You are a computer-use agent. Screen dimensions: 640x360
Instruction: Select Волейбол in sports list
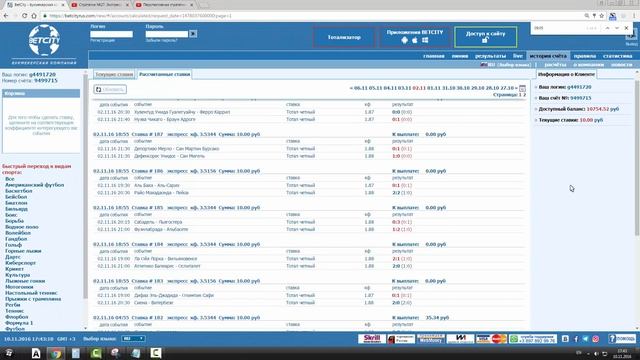click(18, 233)
